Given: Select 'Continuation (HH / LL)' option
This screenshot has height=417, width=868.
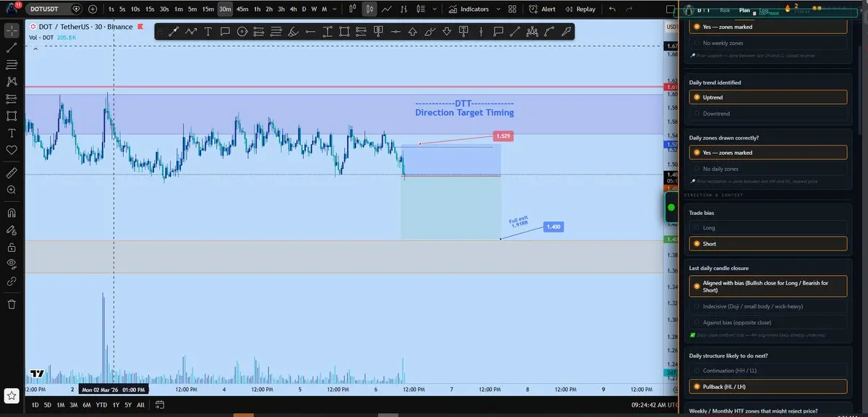Looking at the screenshot, I should (x=767, y=372).
